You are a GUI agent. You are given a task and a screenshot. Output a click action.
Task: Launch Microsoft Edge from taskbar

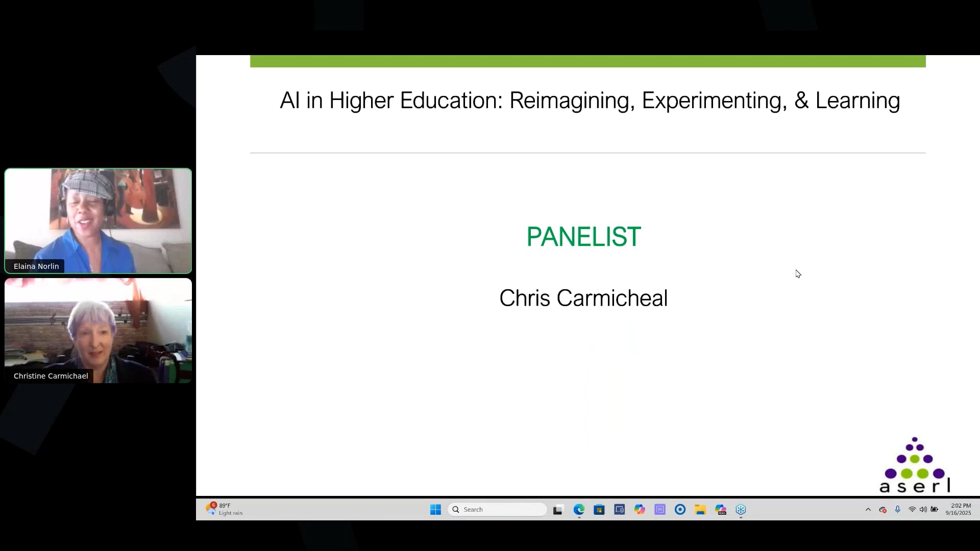click(x=579, y=510)
